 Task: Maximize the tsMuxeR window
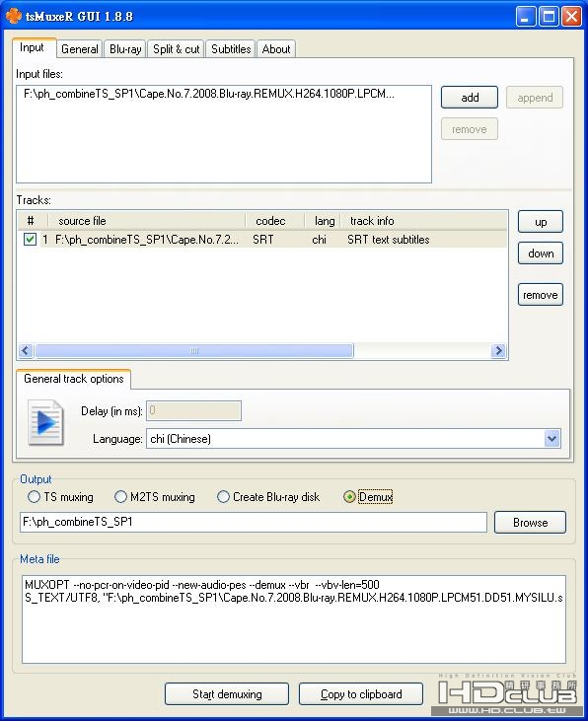point(549,17)
